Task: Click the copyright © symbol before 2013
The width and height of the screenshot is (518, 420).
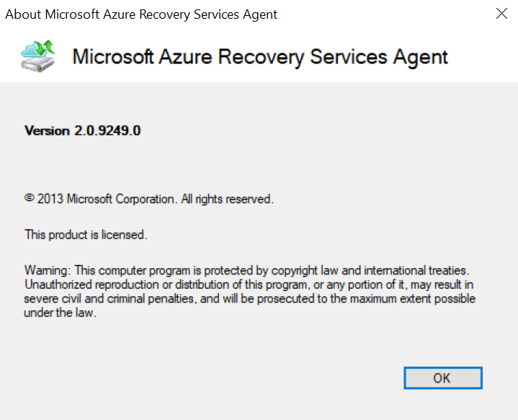Action: pyautogui.click(x=29, y=198)
